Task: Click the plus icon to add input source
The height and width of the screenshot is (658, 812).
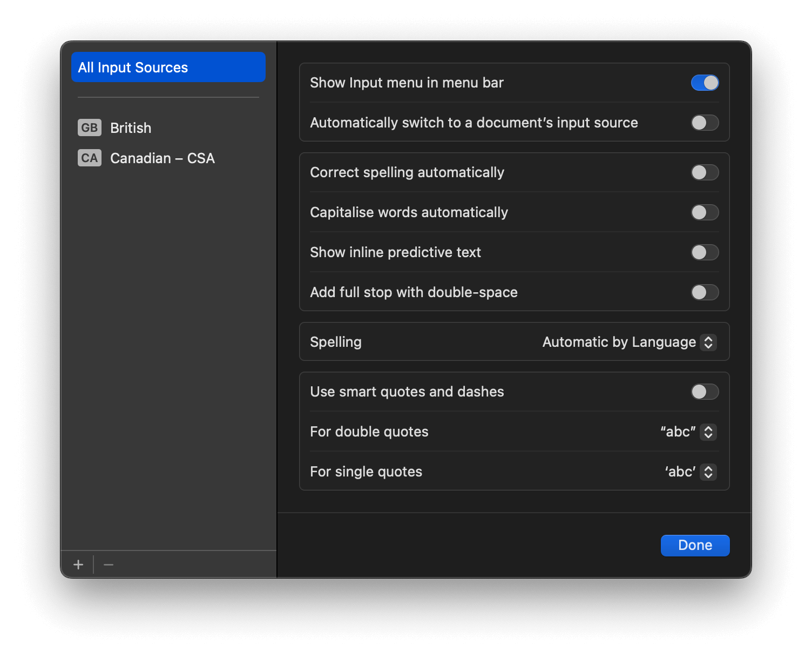Action: [x=78, y=565]
